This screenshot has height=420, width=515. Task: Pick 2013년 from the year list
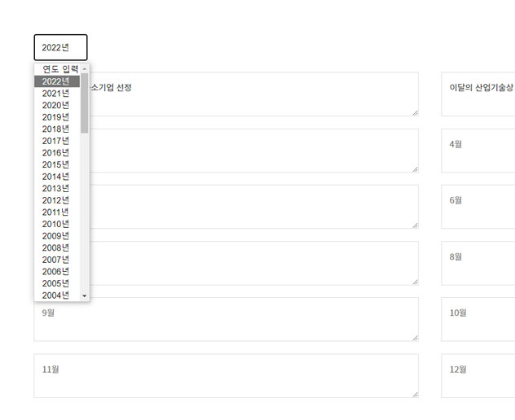tap(57, 188)
